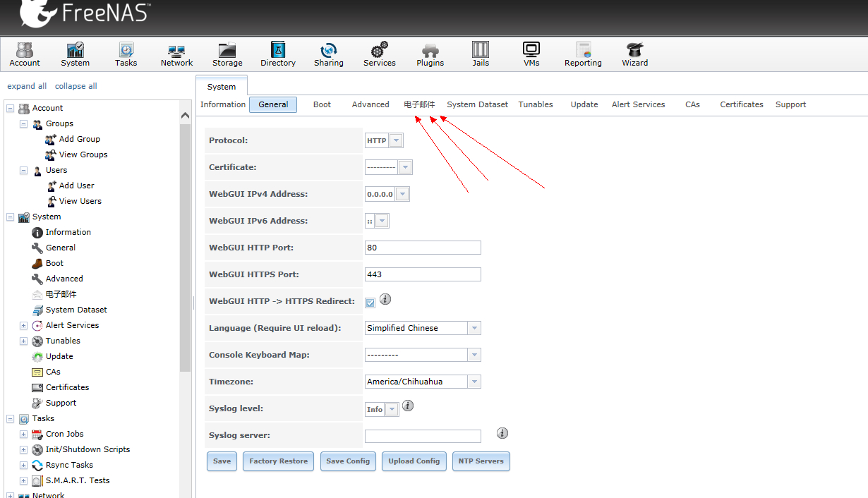This screenshot has width=868, height=498.
Task: Open the Language dropdown
Action: pyautogui.click(x=474, y=328)
